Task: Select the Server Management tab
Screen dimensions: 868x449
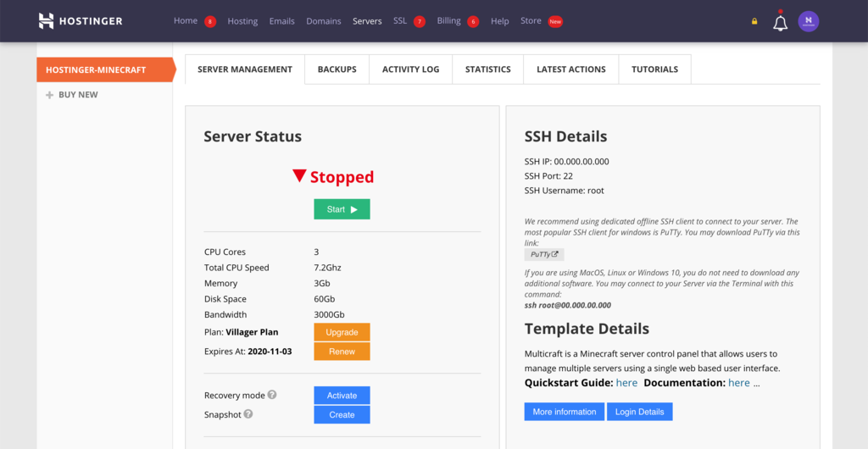Action: pyautogui.click(x=245, y=69)
